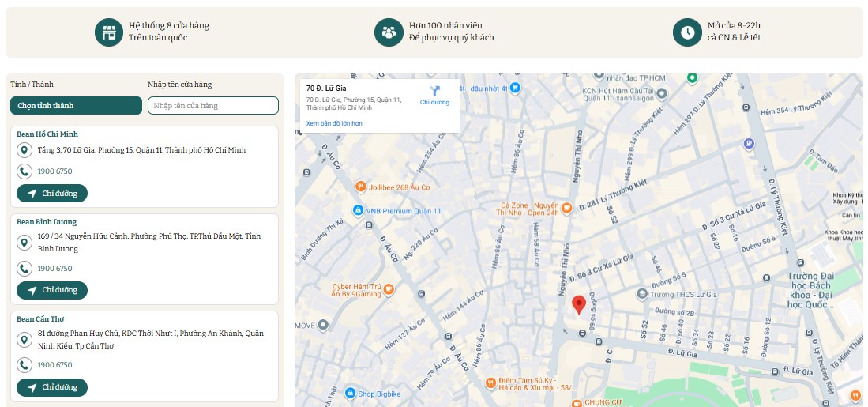Call 1900 6750 for Bean Cần Thơ
868x407 pixels.
pyautogui.click(x=54, y=365)
